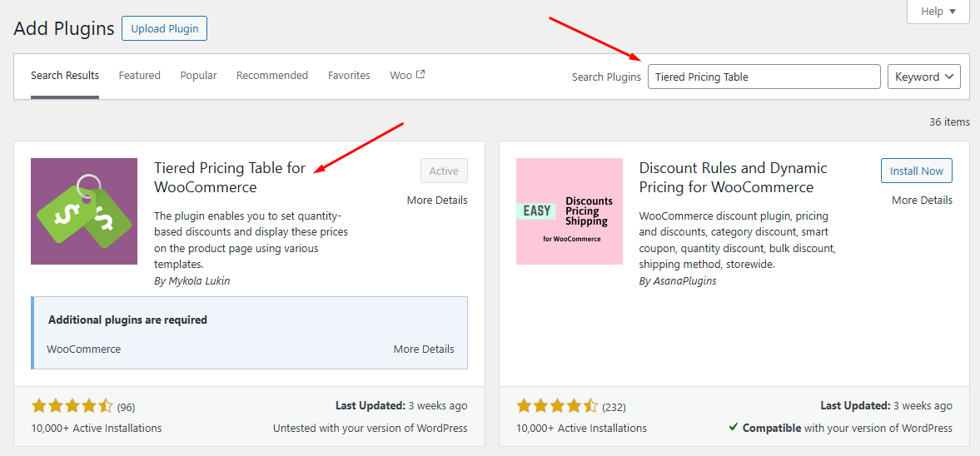The width and height of the screenshot is (980, 456).
Task: Open the Woo external link tab
Action: pyautogui.click(x=407, y=76)
